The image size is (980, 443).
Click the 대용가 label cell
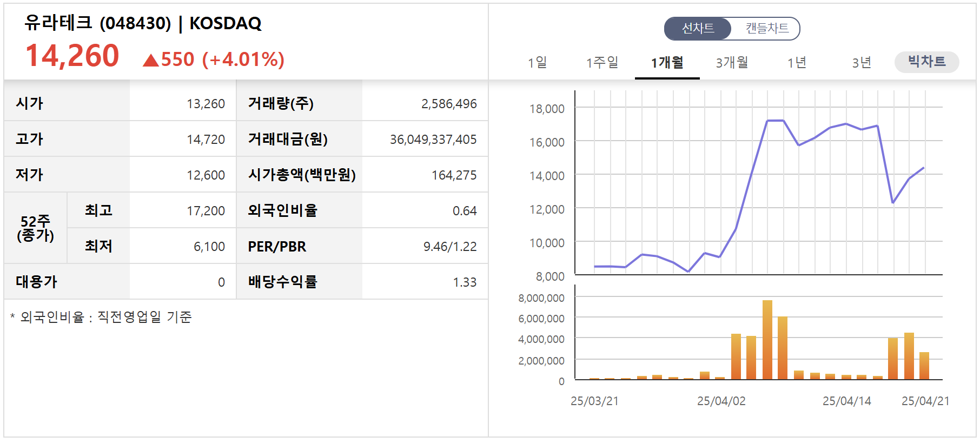tap(67, 281)
